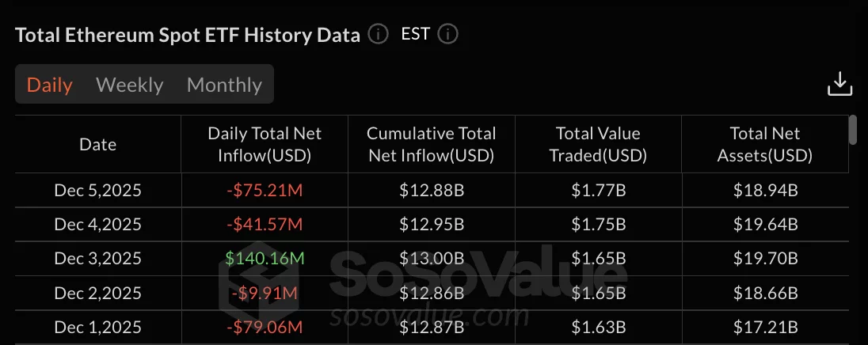Download the ETF history data
The image size is (868, 345).
pyautogui.click(x=839, y=84)
